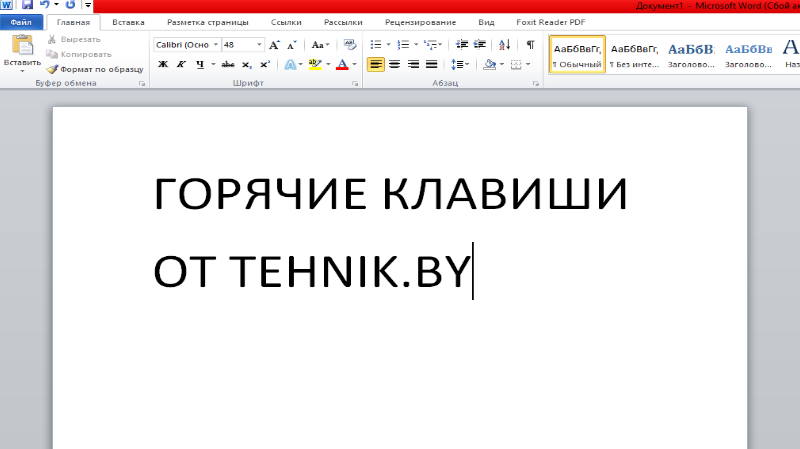Apply a bulleted list

376,45
